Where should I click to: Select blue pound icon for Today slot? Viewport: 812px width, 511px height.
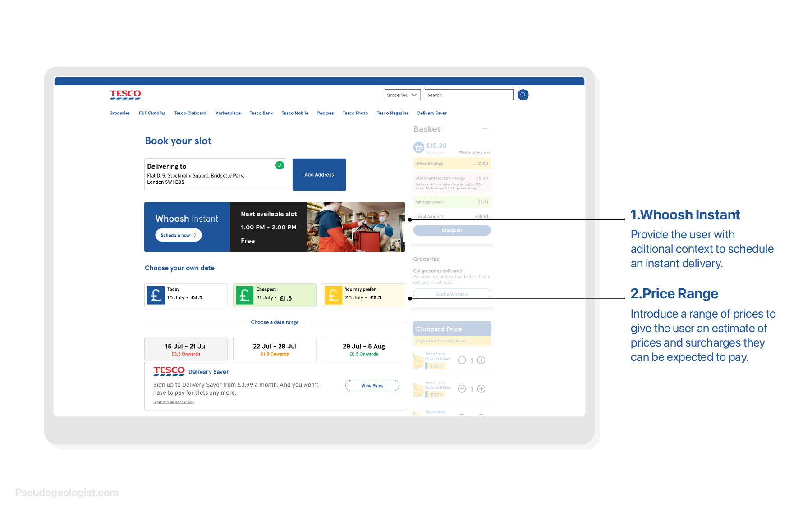[156, 296]
